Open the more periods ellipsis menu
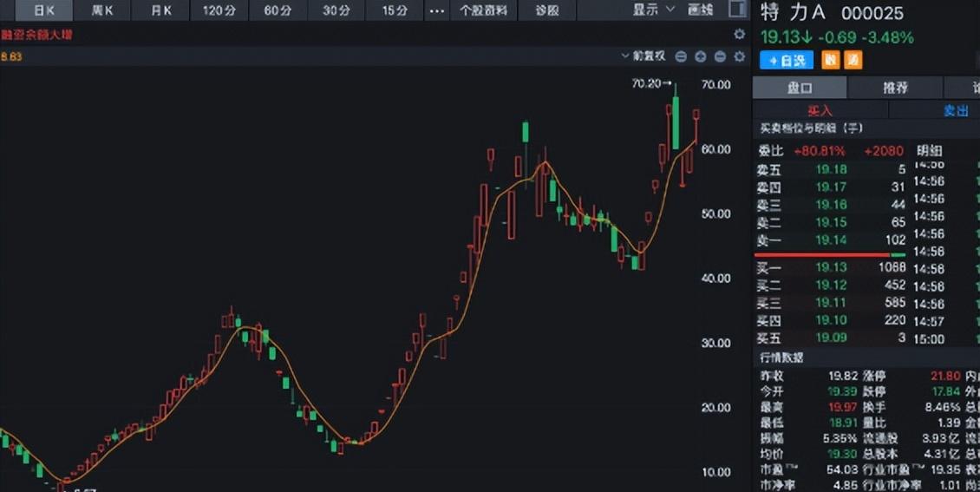The height and width of the screenshot is (492, 980). pyautogui.click(x=437, y=10)
